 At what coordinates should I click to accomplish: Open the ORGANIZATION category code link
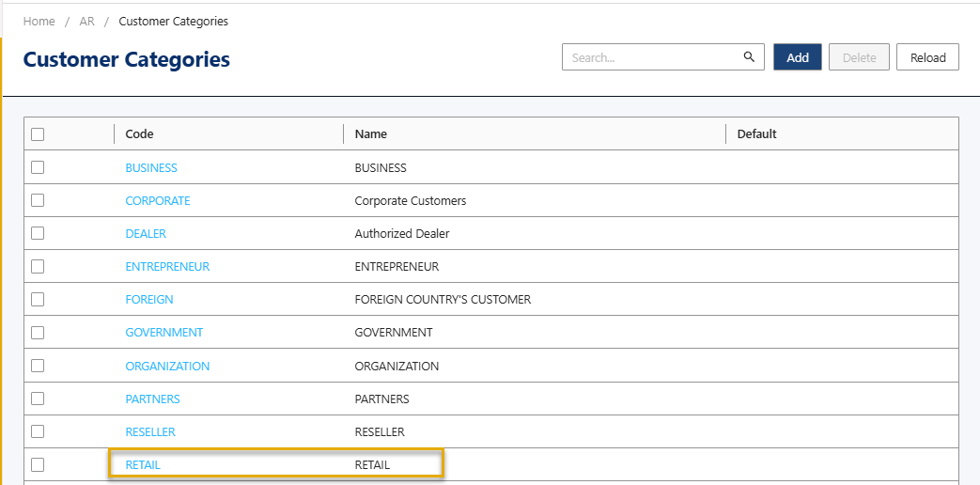[x=167, y=367]
